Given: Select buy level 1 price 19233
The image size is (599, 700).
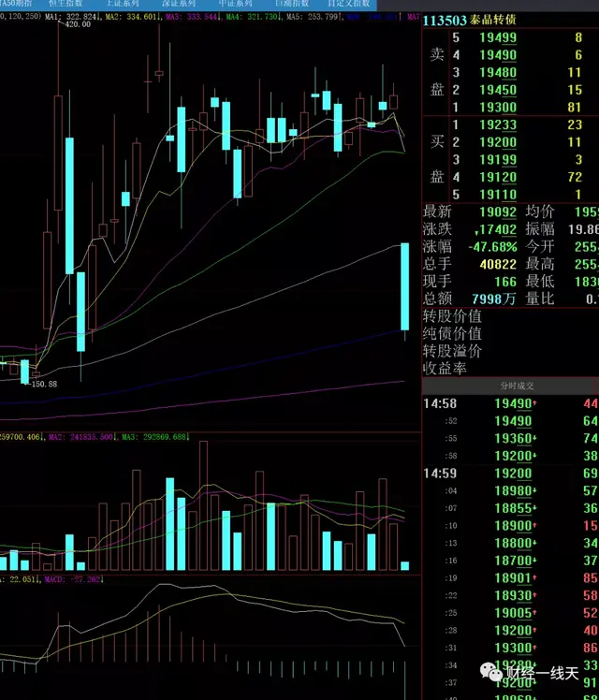Looking at the screenshot, I should 498,125.
